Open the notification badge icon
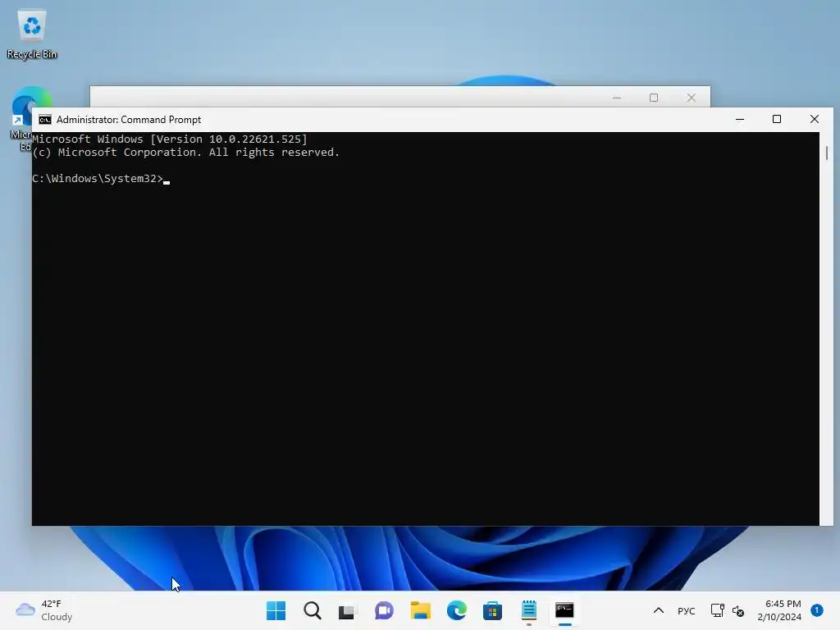Viewport: 840px width, 630px height. pos(817,610)
